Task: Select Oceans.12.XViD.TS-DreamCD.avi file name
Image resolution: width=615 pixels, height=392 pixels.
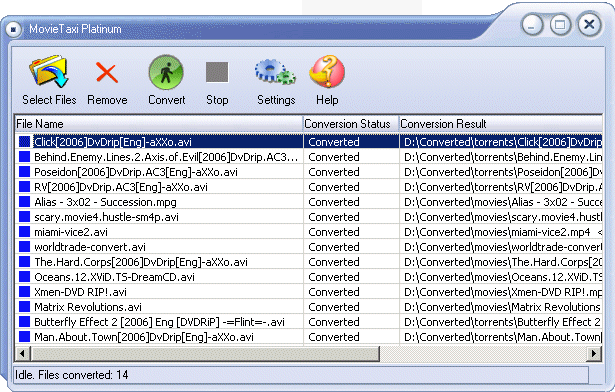Action: (114, 277)
